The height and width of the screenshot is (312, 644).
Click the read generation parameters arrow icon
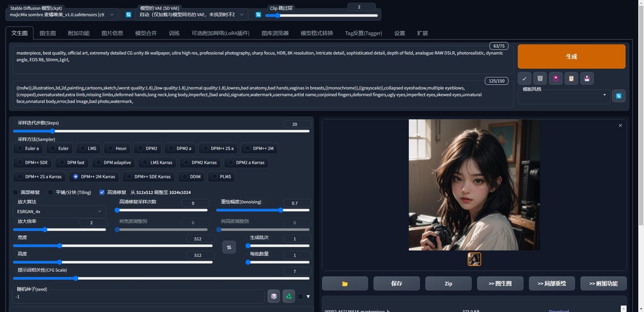coord(524,78)
